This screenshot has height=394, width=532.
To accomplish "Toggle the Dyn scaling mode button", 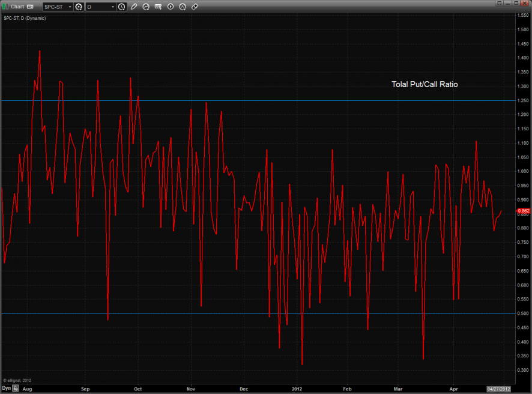I will [6, 389].
